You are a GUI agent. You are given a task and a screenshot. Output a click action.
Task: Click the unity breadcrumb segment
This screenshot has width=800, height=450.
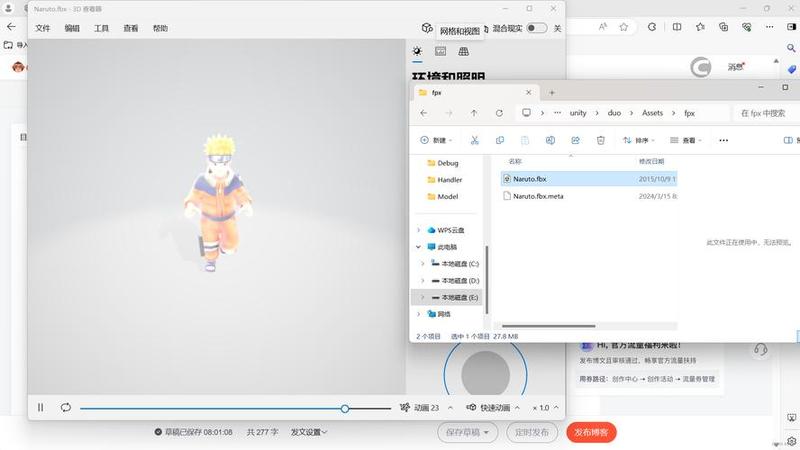578,113
